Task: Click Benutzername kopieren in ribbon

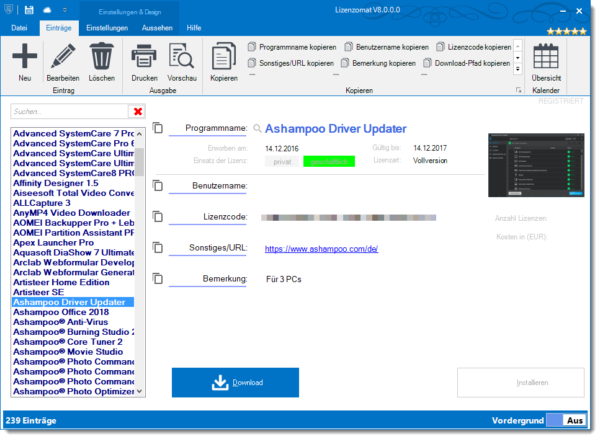Action: [386, 47]
